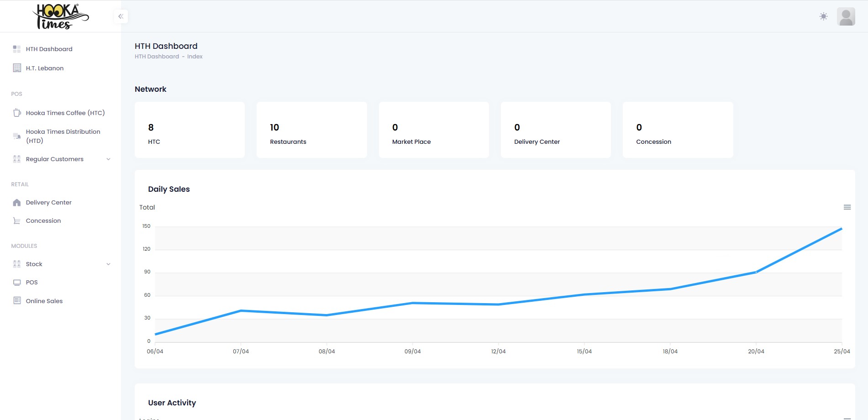Toggle light/dark theme sun icon
Viewport: 868px width, 420px height.
[x=823, y=16]
